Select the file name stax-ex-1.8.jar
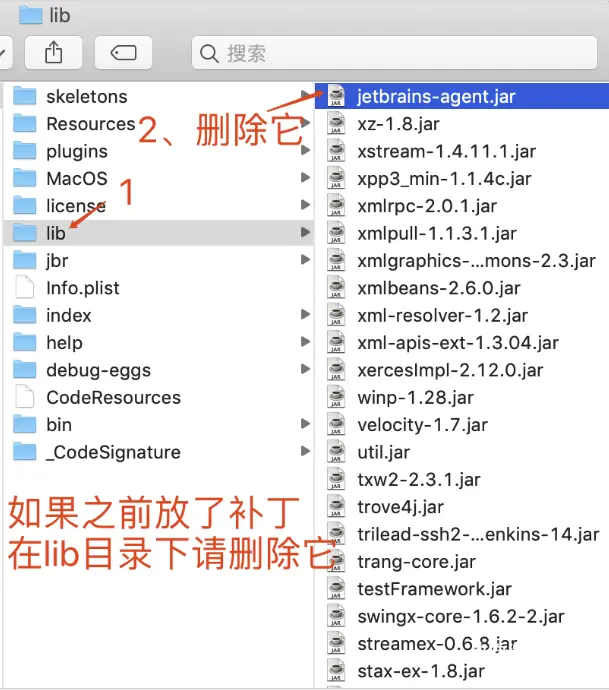Viewport: 609px width, 690px height. pos(421,672)
